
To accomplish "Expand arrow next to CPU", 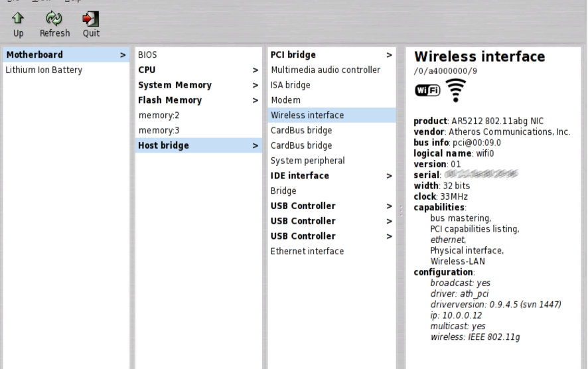I will click(256, 70).
